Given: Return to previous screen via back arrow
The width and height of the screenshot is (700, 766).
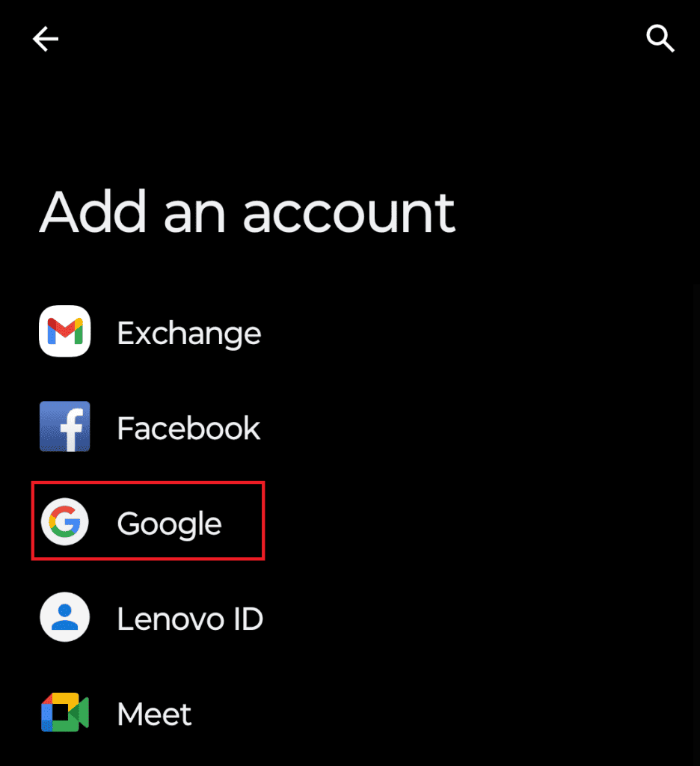Looking at the screenshot, I should (x=45, y=38).
